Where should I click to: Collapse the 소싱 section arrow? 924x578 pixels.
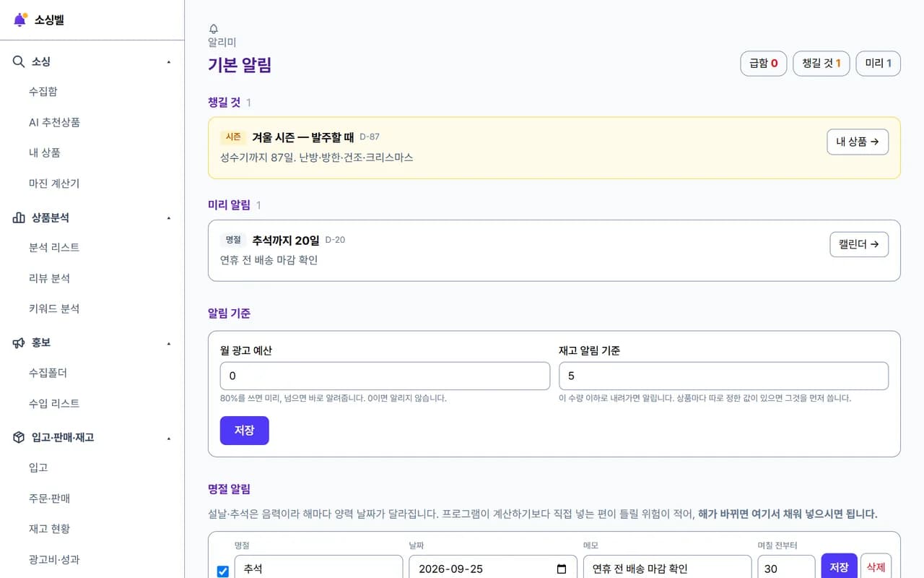tap(169, 62)
